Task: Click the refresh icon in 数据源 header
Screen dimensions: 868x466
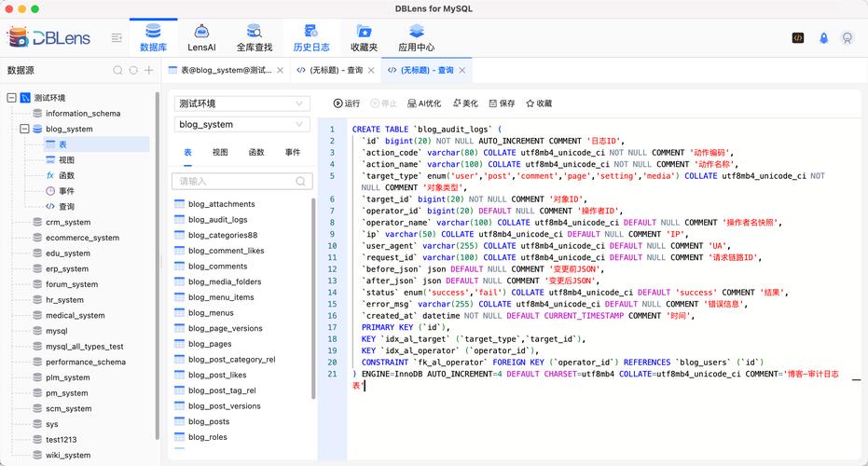Action: (133, 70)
